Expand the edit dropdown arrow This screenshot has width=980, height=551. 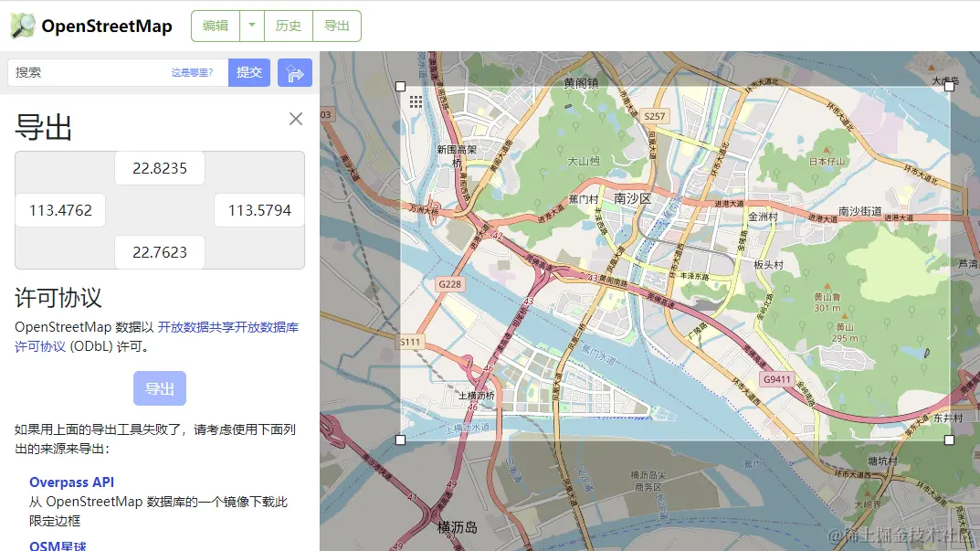click(252, 26)
